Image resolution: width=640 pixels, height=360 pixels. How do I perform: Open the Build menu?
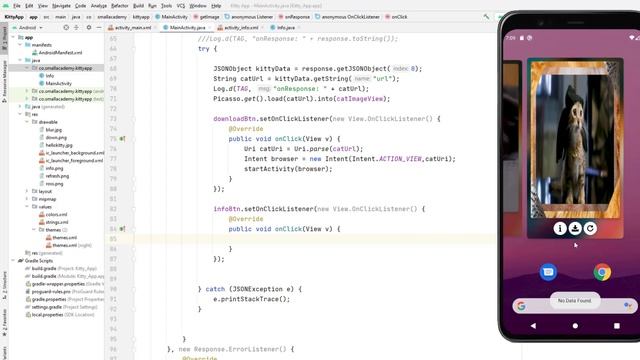[x=138, y=6]
